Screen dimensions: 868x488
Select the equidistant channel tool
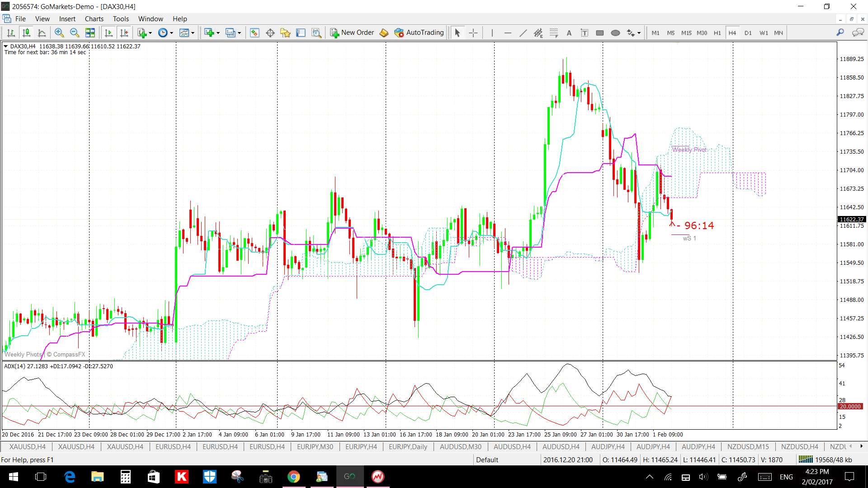click(538, 33)
